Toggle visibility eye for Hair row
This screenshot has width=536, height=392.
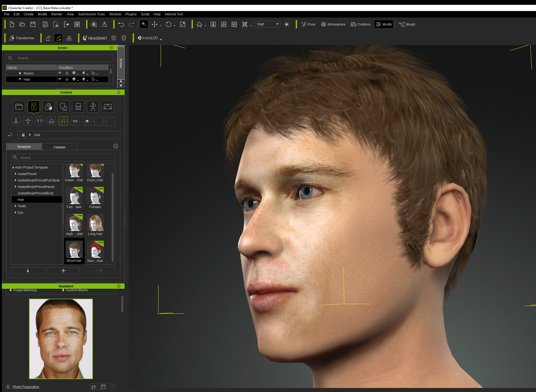click(60, 79)
